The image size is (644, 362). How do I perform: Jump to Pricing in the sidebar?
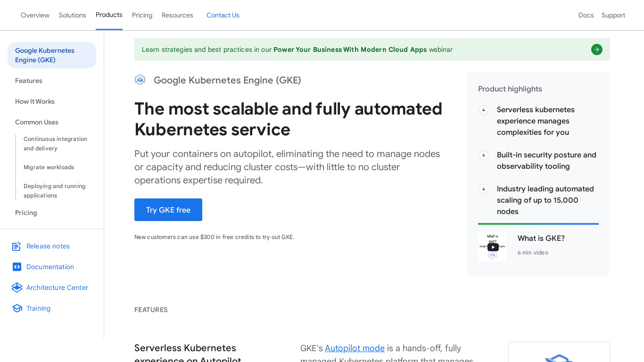26,213
